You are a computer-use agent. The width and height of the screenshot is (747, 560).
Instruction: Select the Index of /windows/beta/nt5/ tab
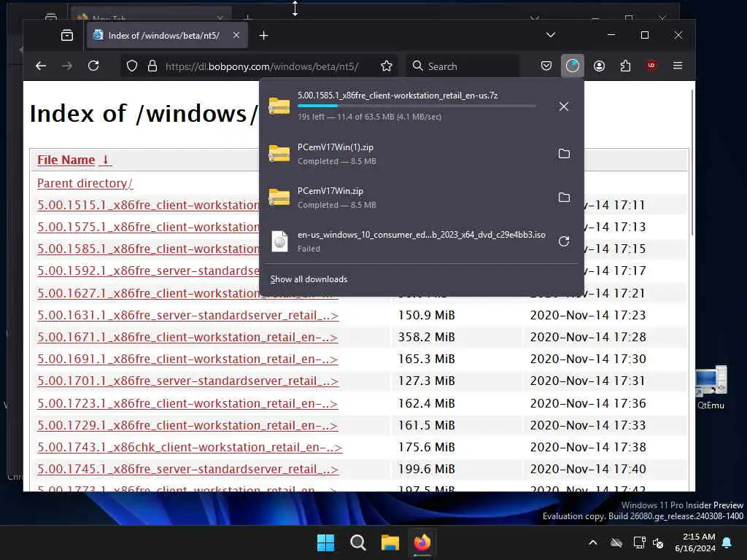(x=167, y=35)
